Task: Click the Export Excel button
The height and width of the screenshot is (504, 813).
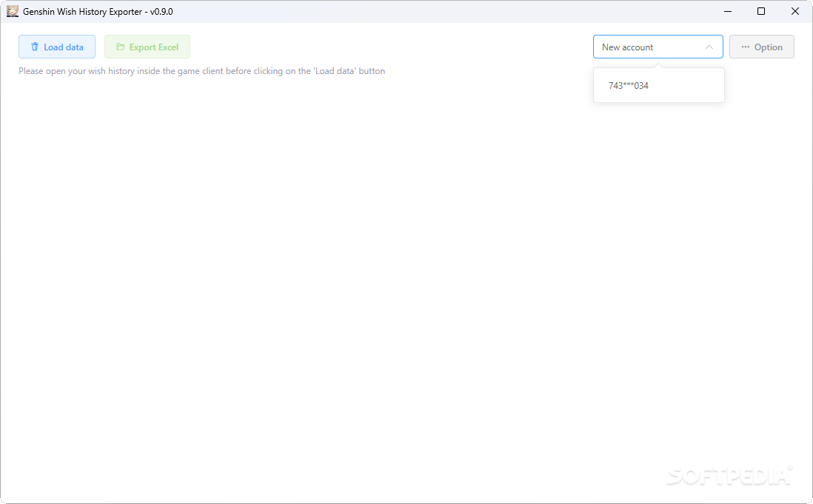Action: tap(147, 47)
